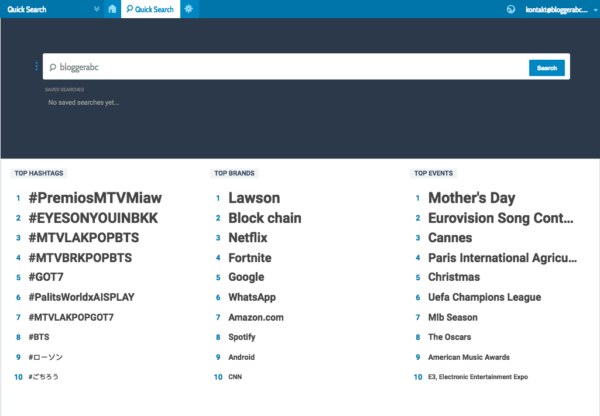Open event E3, Electronic Entertainment Expo
The image size is (600, 416).
pos(478,377)
